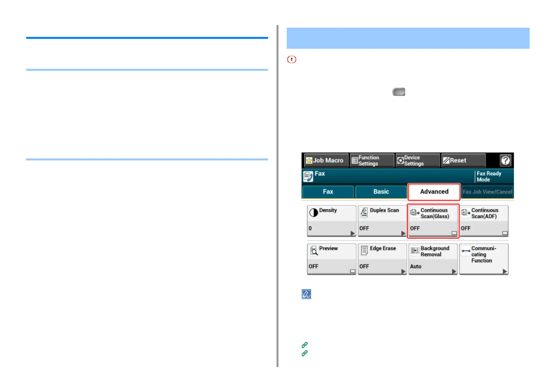
Task: Click the Preview magnifier icon
Action: [x=314, y=251]
